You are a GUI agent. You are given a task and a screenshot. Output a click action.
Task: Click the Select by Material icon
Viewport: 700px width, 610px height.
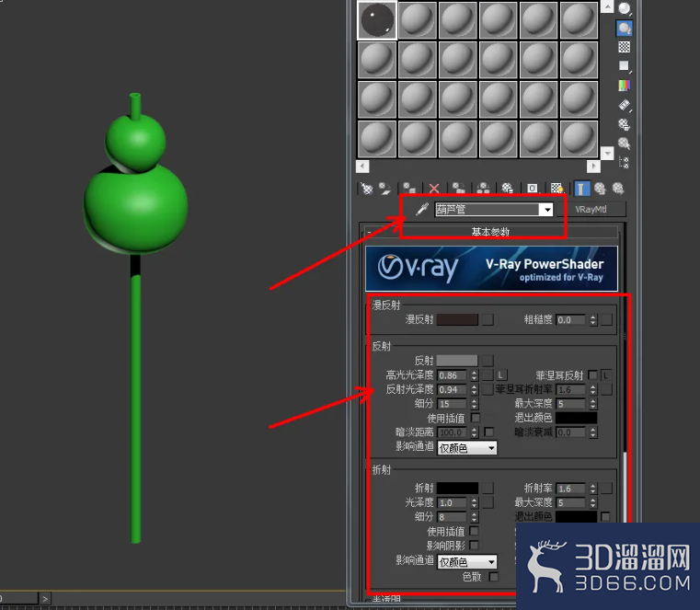click(x=624, y=144)
